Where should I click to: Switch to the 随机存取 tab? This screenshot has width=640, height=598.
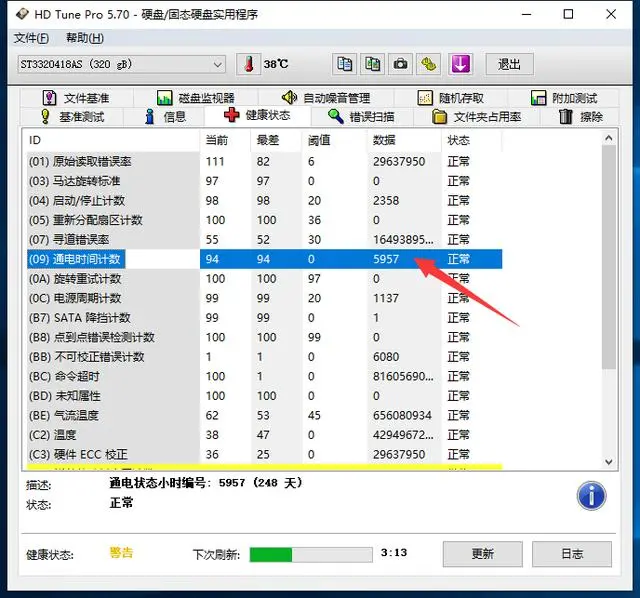[x=451, y=98]
